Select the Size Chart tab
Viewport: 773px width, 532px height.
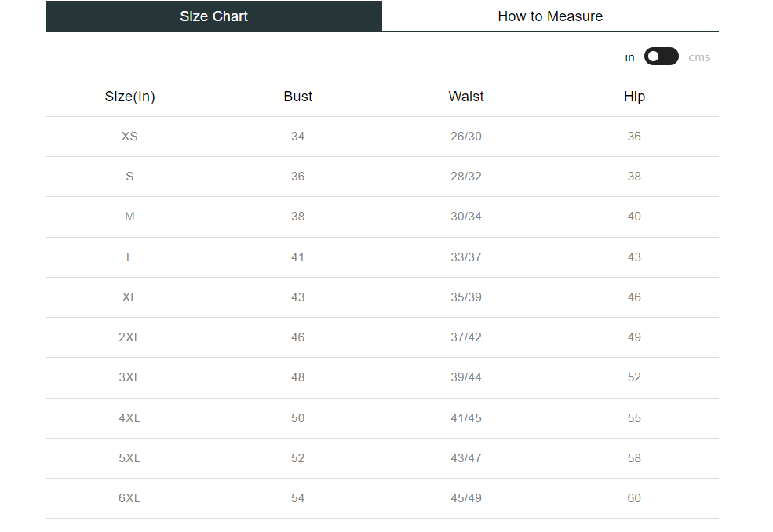click(x=213, y=16)
